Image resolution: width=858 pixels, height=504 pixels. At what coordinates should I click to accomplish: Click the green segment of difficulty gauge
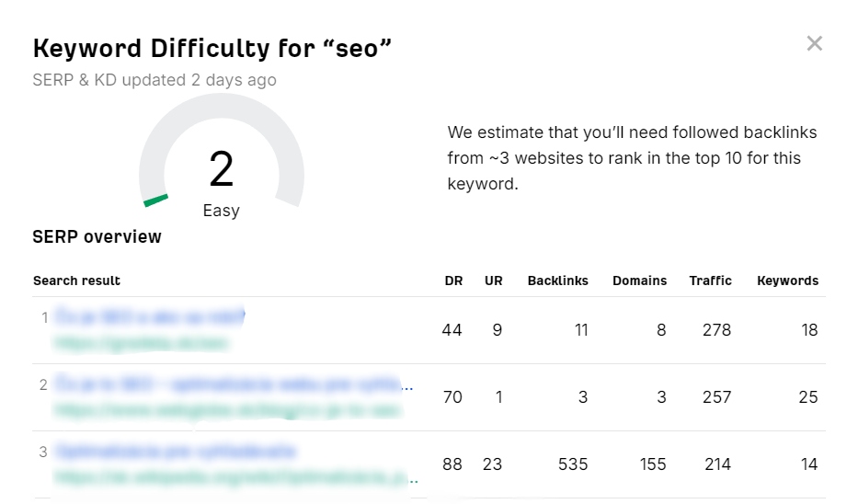tap(155, 200)
